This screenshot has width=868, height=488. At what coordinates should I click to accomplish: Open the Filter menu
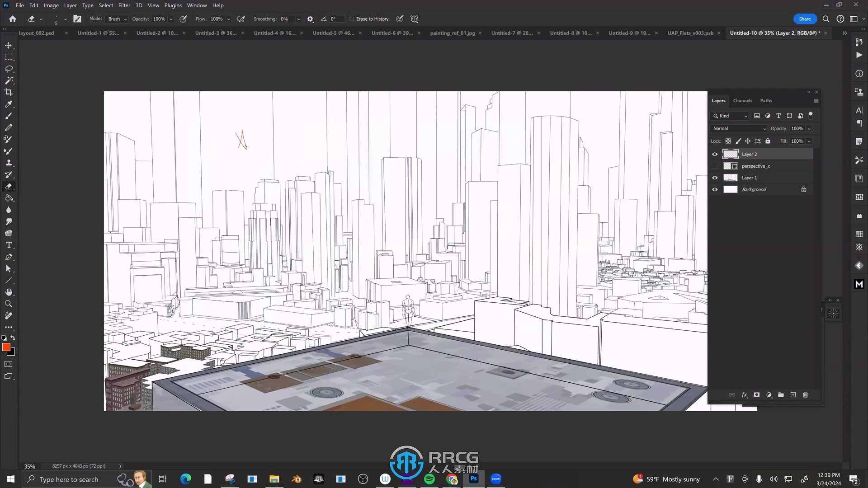[124, 5]
